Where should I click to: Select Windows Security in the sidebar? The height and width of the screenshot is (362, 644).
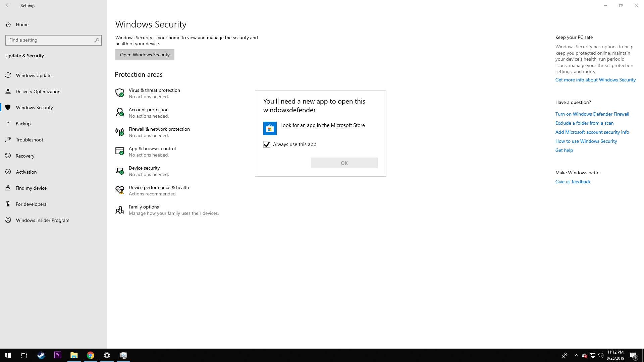[53, 107]
